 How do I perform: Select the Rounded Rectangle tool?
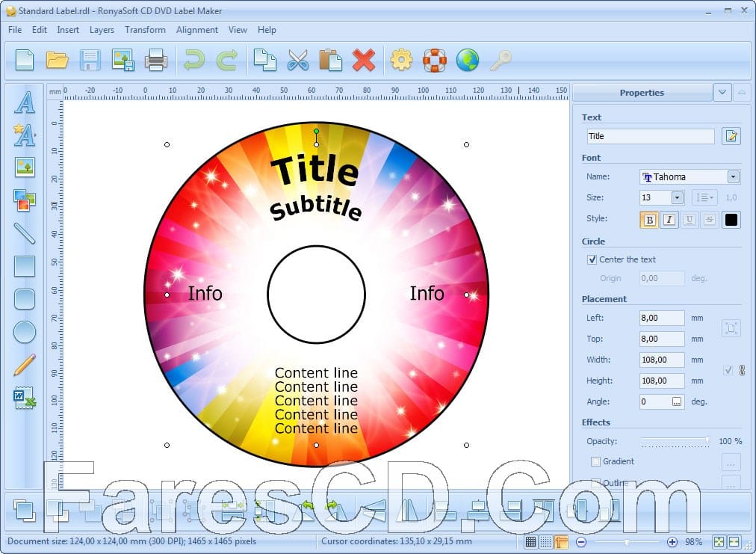point(24,299)
